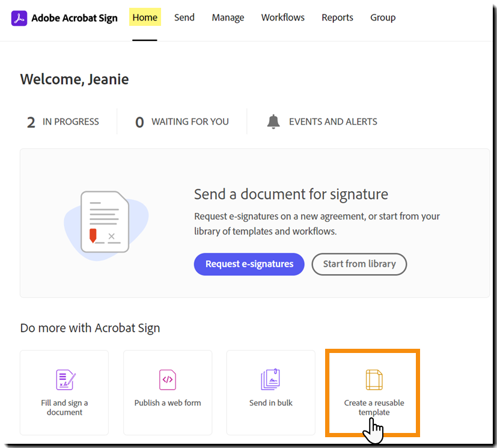Click the Adobe Acrobat Sign logo icon
Image resolution: width=497 pixels, height=448 pixels.
point(19,18)
